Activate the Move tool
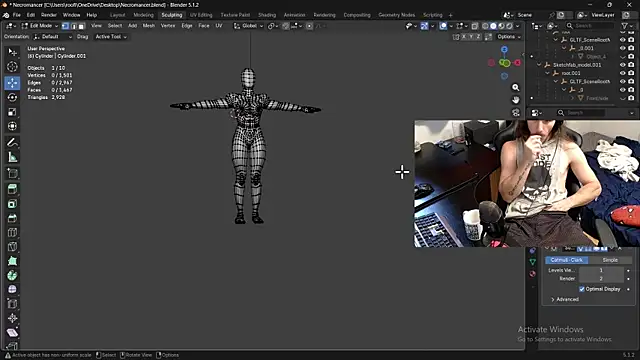Image resolution: width=640 pixels, height=360 pixels. 12,83
